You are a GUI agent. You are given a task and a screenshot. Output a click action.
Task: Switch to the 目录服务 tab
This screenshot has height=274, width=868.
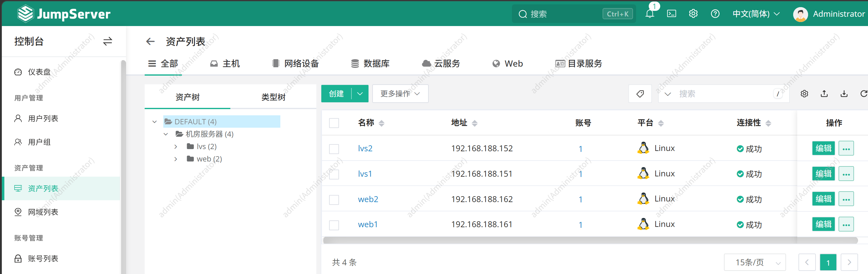pyautogui.click(x=579, y=63)
